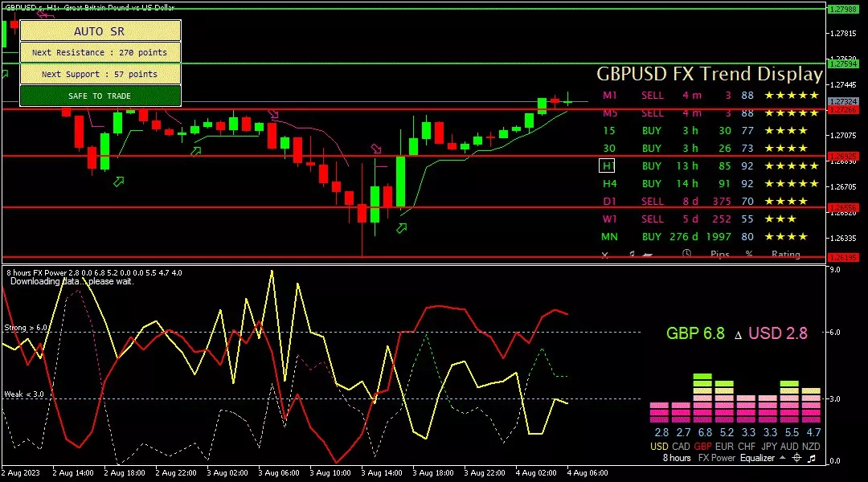Image resolution: width=868 pixels, height=482 pixels.
Task: Toggle the music note sound icon in FX Trend Display
Action: (632, 254)
